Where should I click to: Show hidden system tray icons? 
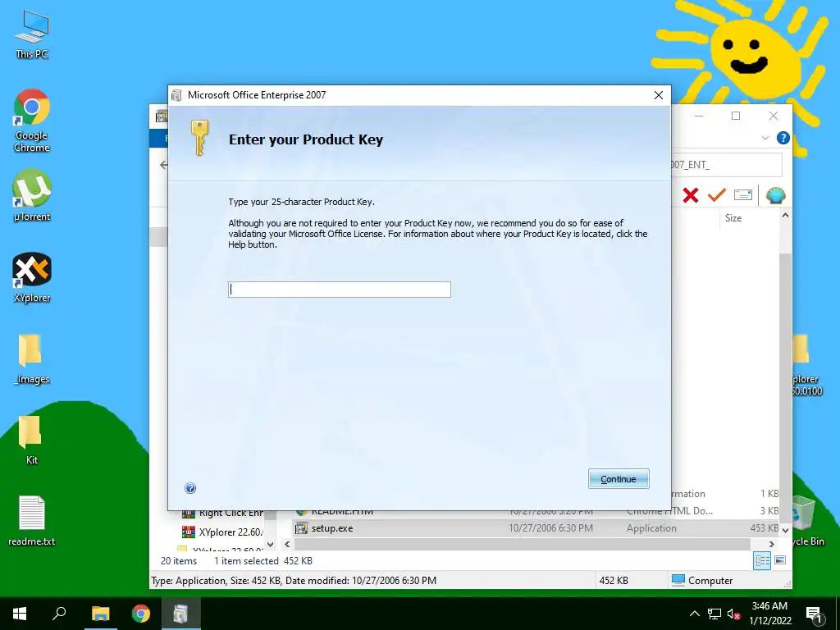coord(694,614)
